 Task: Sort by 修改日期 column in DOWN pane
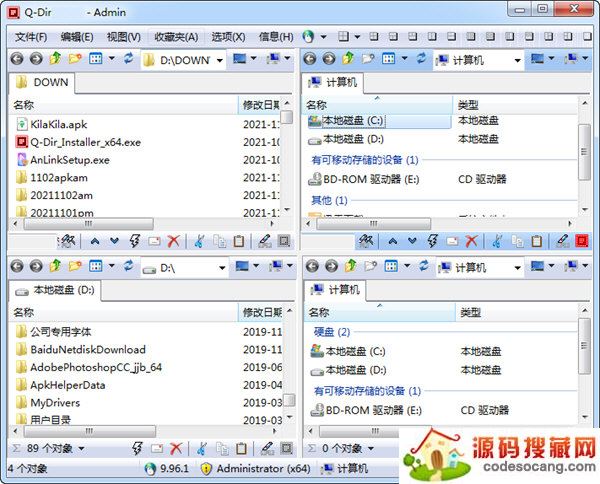tap(260, 105)
